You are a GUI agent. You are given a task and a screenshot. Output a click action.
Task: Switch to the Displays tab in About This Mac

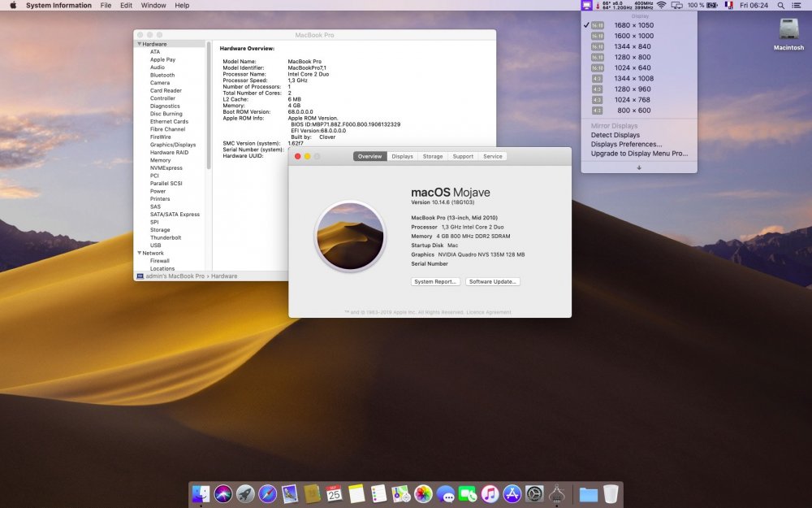point(402,156)
